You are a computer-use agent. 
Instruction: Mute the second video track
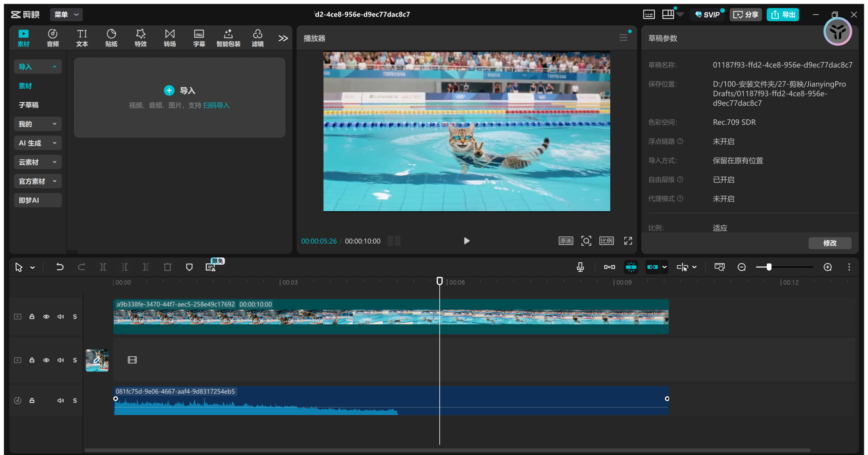point(60,360)
